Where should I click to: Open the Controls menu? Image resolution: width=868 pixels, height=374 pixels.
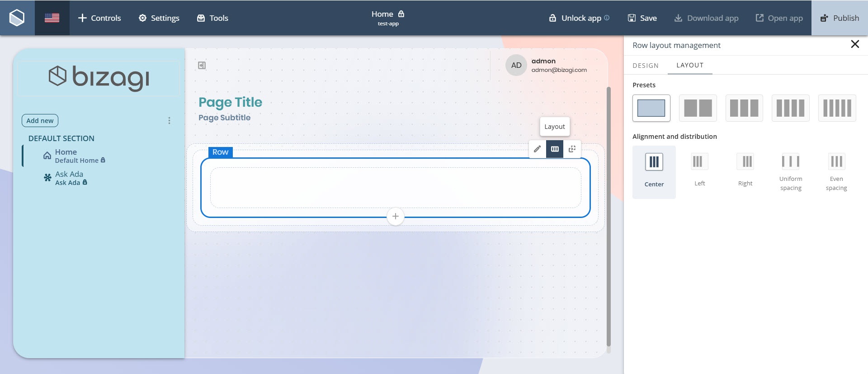tap(99, 18)
